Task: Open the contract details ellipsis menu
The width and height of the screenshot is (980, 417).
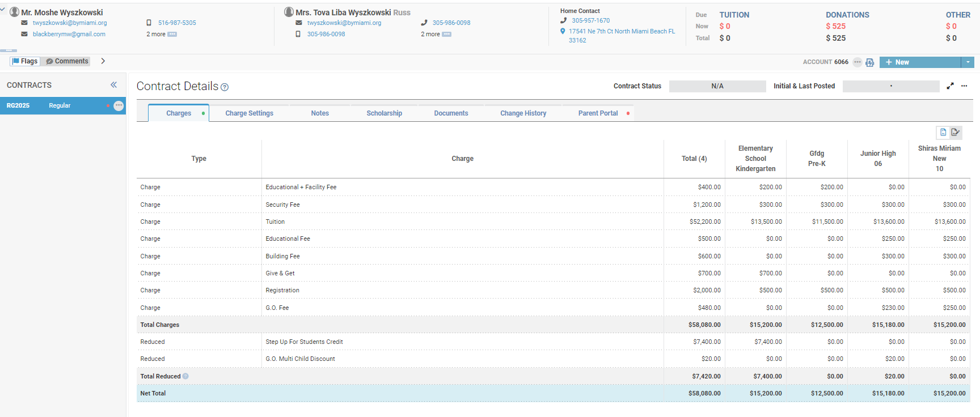Action: (964, 86)
